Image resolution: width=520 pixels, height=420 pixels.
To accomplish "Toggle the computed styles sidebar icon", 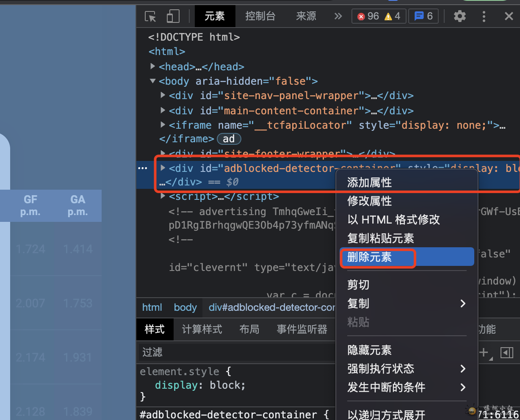I will (x=506, y=353).
